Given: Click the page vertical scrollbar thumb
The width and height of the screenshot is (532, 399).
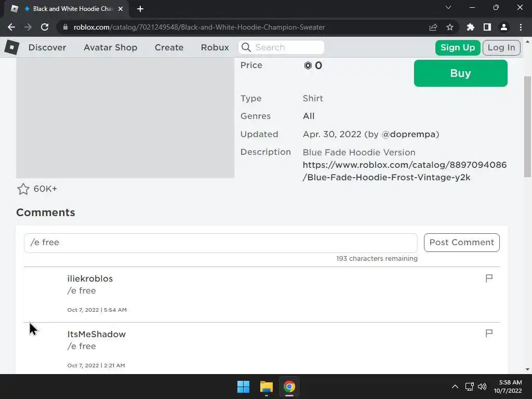Looking at the screenshot, I should [x=527, y=127].
